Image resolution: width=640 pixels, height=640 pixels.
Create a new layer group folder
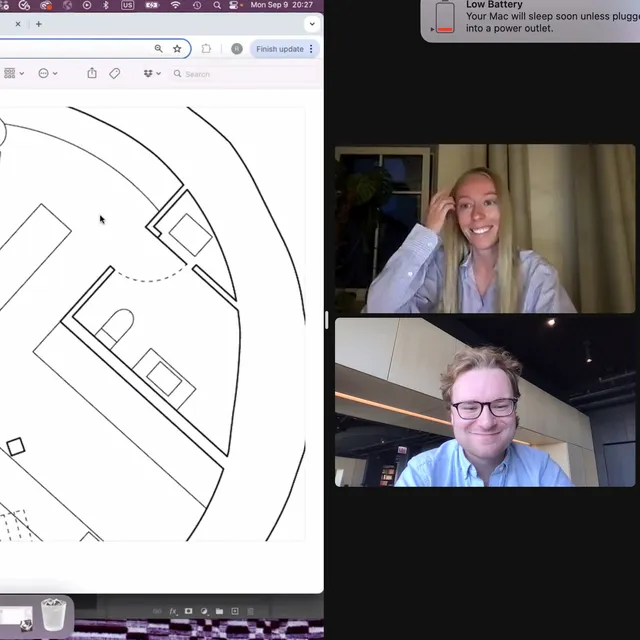pyautogui.click(x=219, y=611)
